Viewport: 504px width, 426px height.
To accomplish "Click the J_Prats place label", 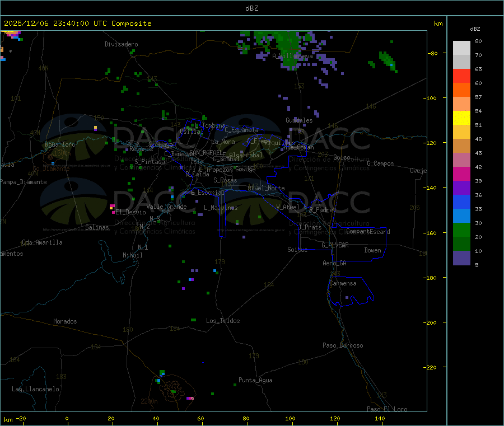I will 310,227.
